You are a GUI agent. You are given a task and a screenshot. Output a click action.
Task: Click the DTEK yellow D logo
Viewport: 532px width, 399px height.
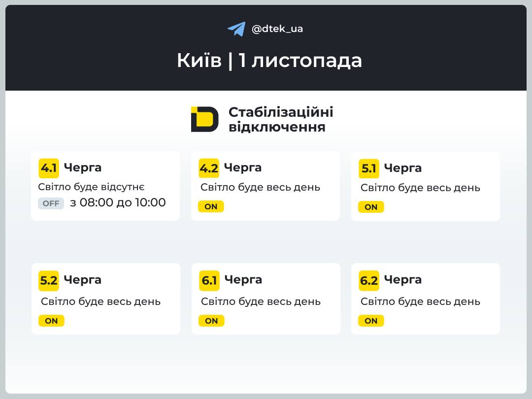pyautogui.click(x=204, y=119)
